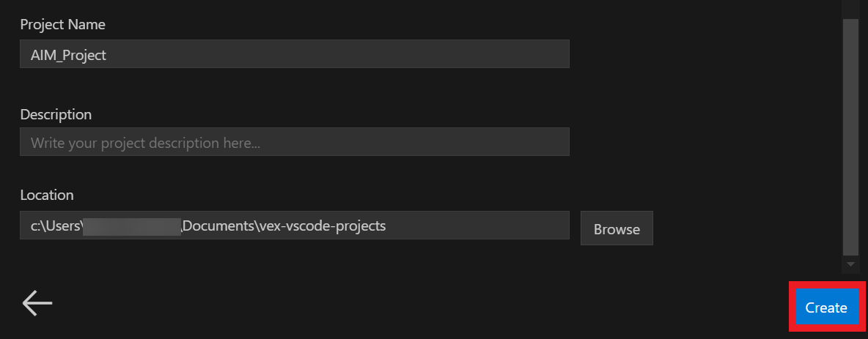Screen dimensions: 868x339
Task: Click the "Project Name" label
Action: (62, 24)
